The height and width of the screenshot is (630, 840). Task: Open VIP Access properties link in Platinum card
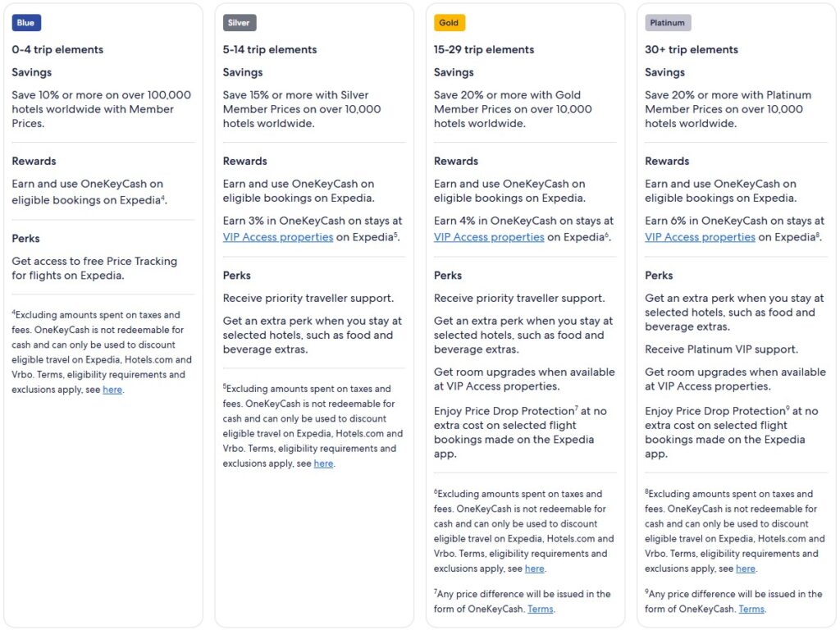[x=700, y=237]
